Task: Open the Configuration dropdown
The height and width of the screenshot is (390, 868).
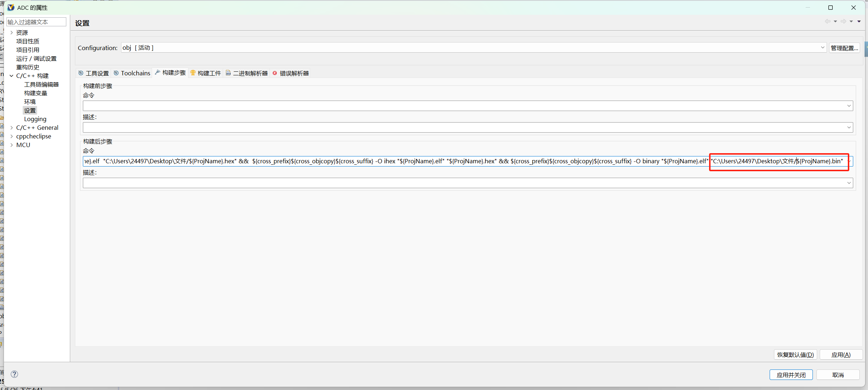Action: coord(823,48)
